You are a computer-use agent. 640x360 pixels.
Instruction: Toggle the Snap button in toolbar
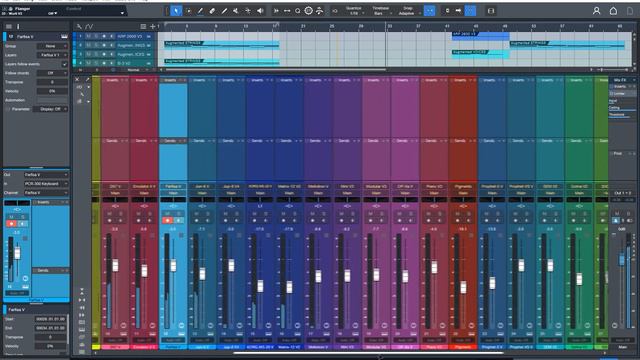429,11
